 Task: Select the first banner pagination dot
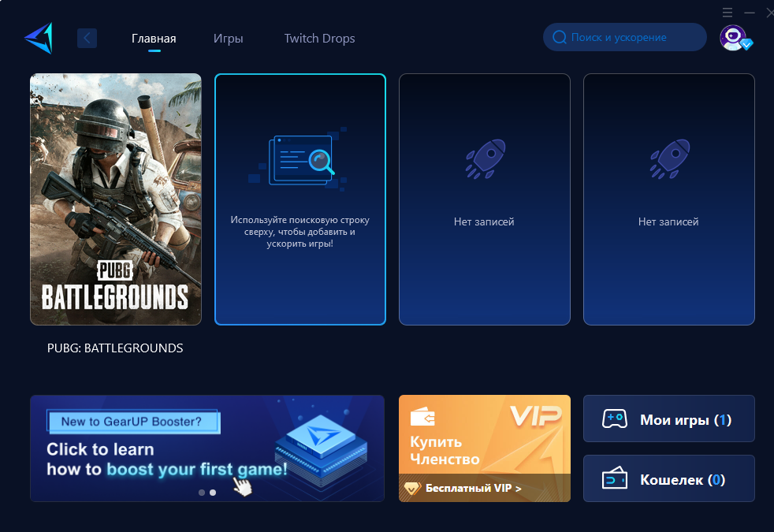pyautogui.click(x=202, y=493)
